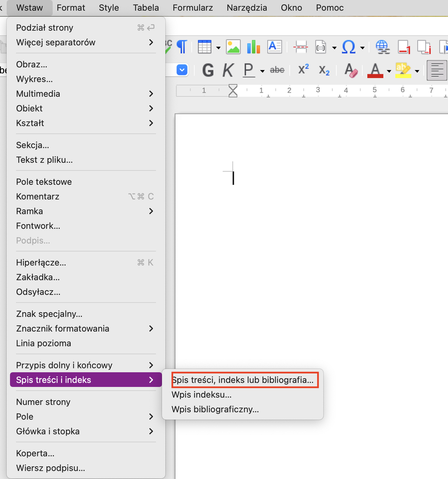Toggle bold formatting with the G button
This screenshot has width=448, height=479.
coord(208,70)
